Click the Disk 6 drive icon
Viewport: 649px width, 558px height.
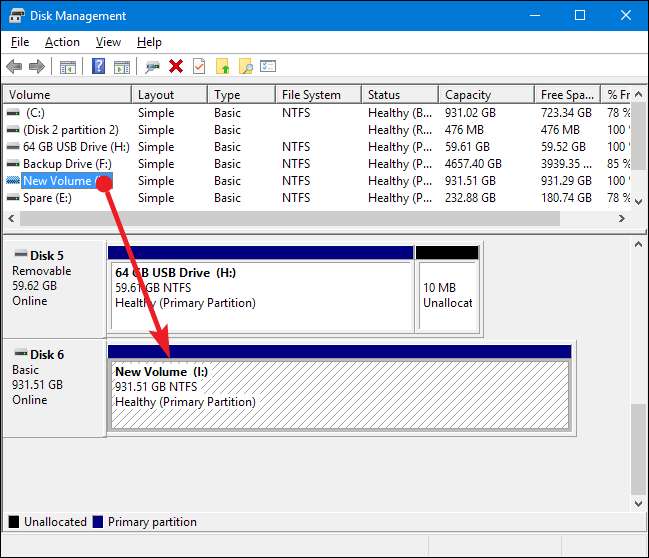(21, 353)
